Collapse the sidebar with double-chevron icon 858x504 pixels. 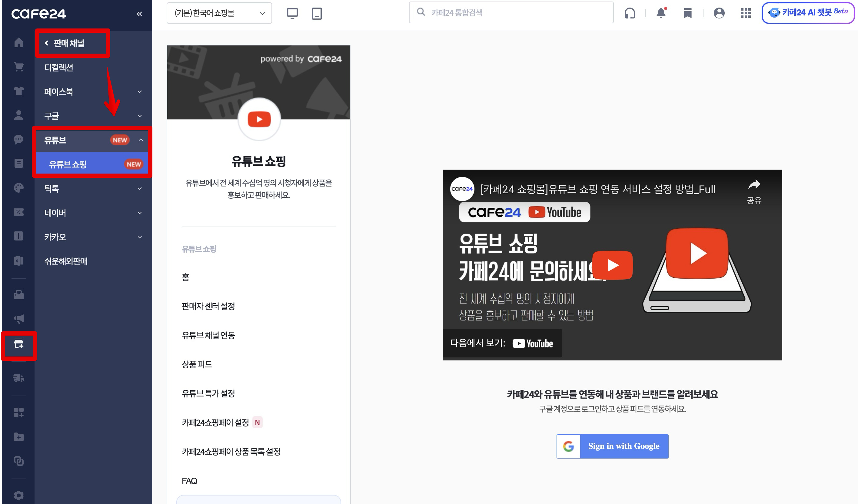(139, 14)
